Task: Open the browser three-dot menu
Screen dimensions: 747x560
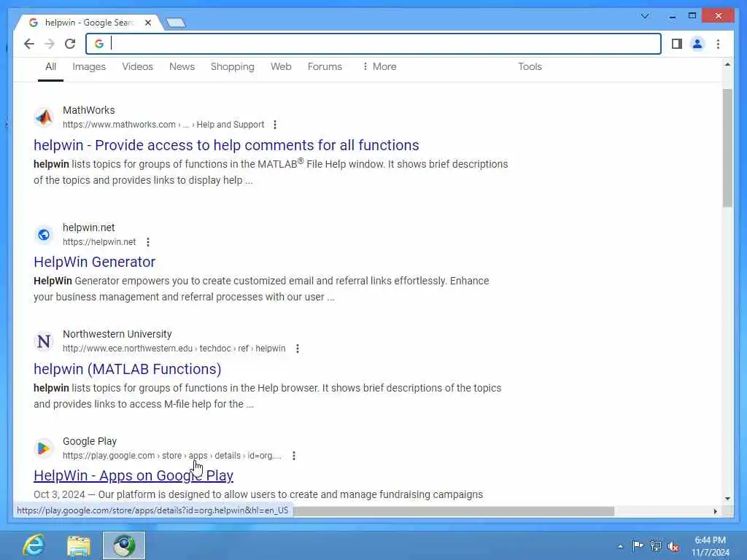Action: point(718,44)
